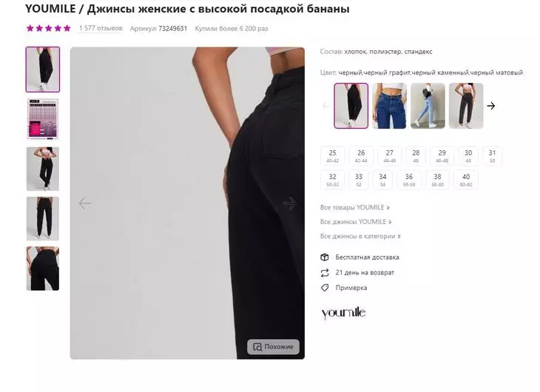Show more color variants with right arrow
Image resolution: width=540 pixels, height=392 pixels.
491,106
